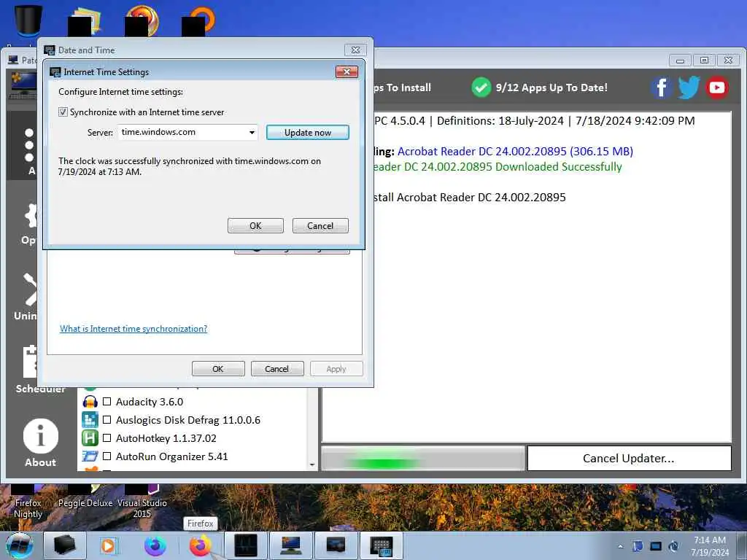Viewport: 747px width, 560px height.
Task: Switch to the dark graph app taskbar button
Action: tap(246, 545)
